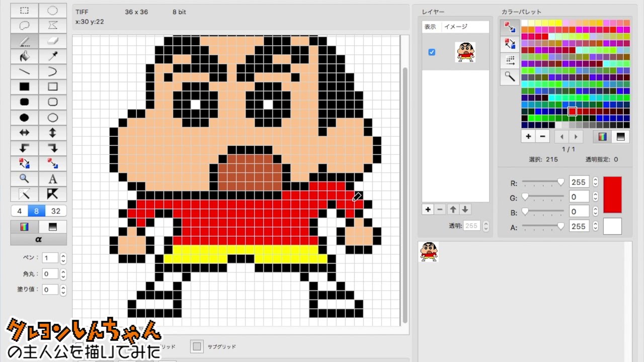Click the red-blue color swap tool in toolbox
Image resolution: width=644 pixels, height=362 pixels.
(24, 163)
